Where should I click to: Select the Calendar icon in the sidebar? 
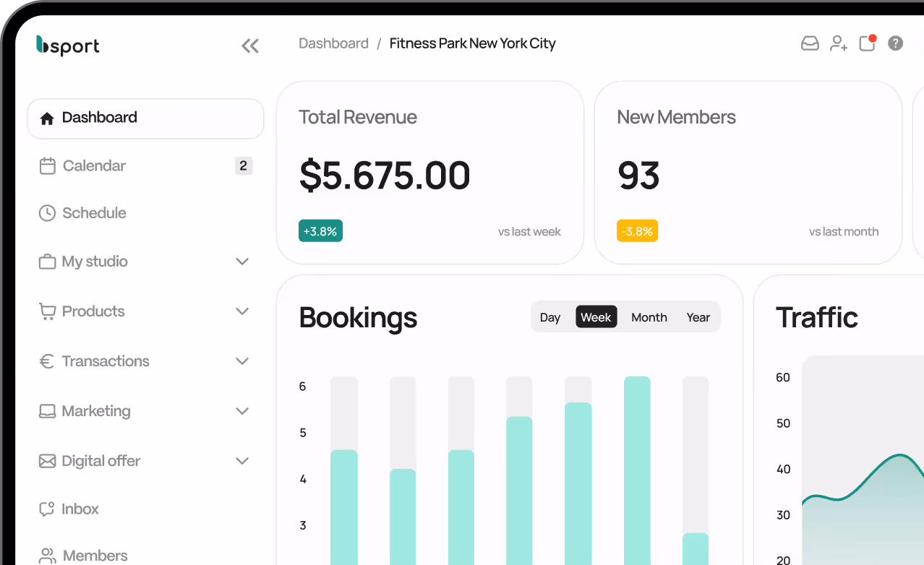pos(47,165)
